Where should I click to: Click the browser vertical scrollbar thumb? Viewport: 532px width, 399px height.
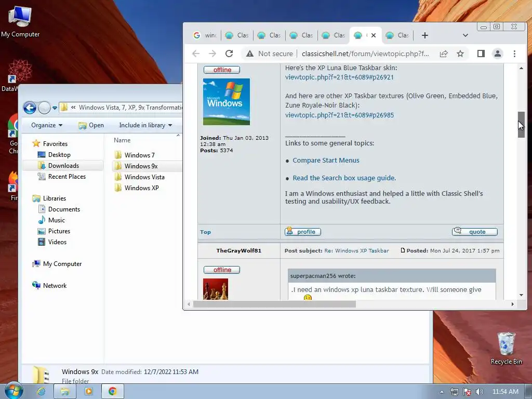[521, 125]
